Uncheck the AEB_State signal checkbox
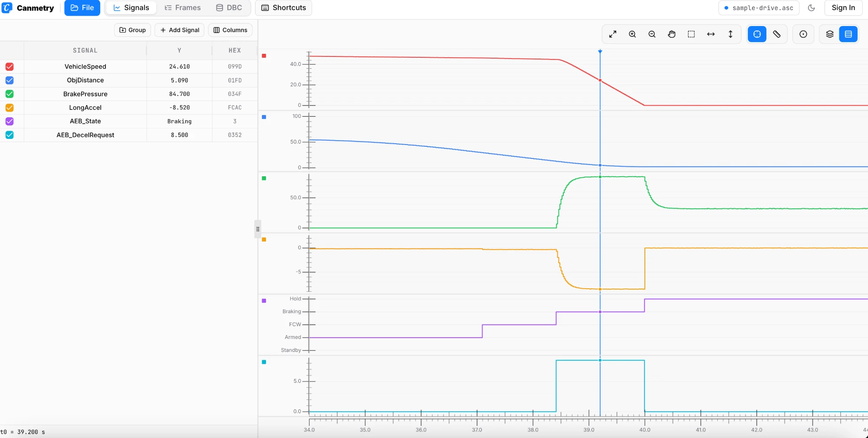Image resolution: width=868 pixels, height=438 pixels. click(10, 121)
